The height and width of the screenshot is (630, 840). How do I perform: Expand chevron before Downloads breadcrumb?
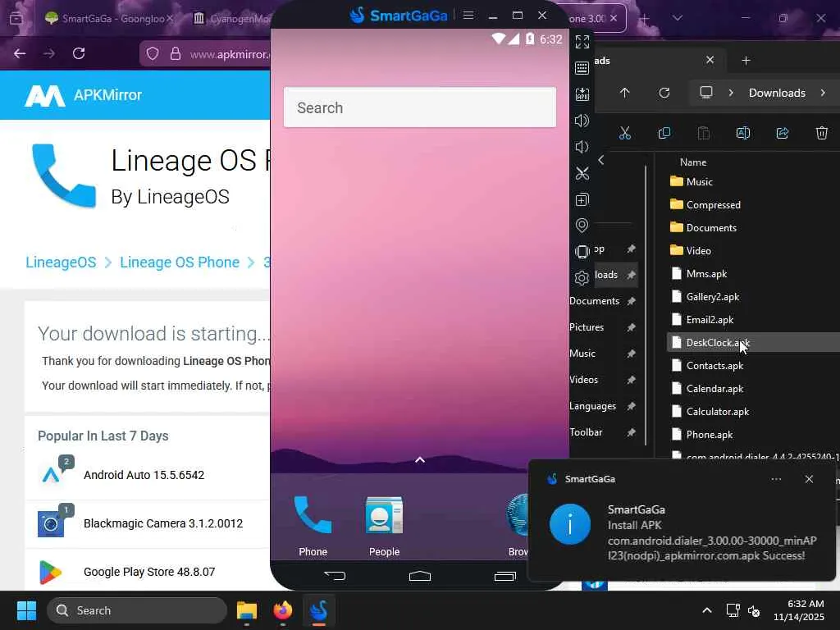[731, 93]
